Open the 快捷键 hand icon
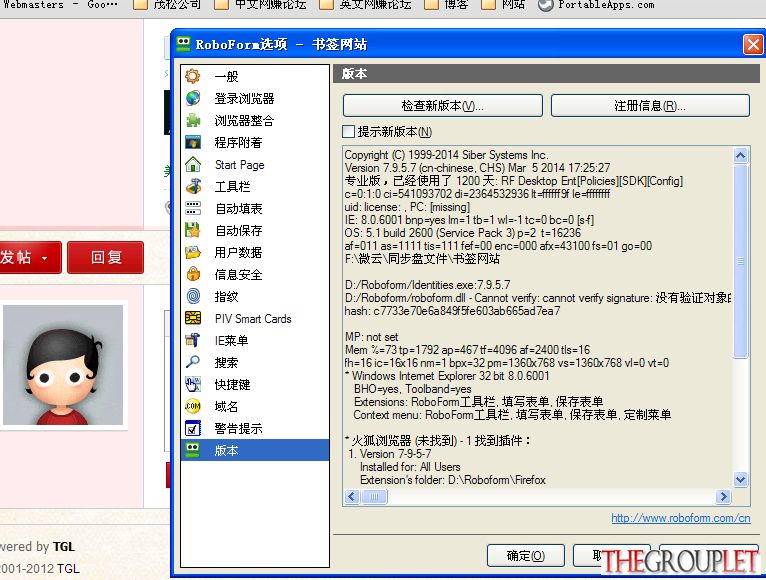The height and width of the screenshot is (580, 766). [x=193, y=384]
